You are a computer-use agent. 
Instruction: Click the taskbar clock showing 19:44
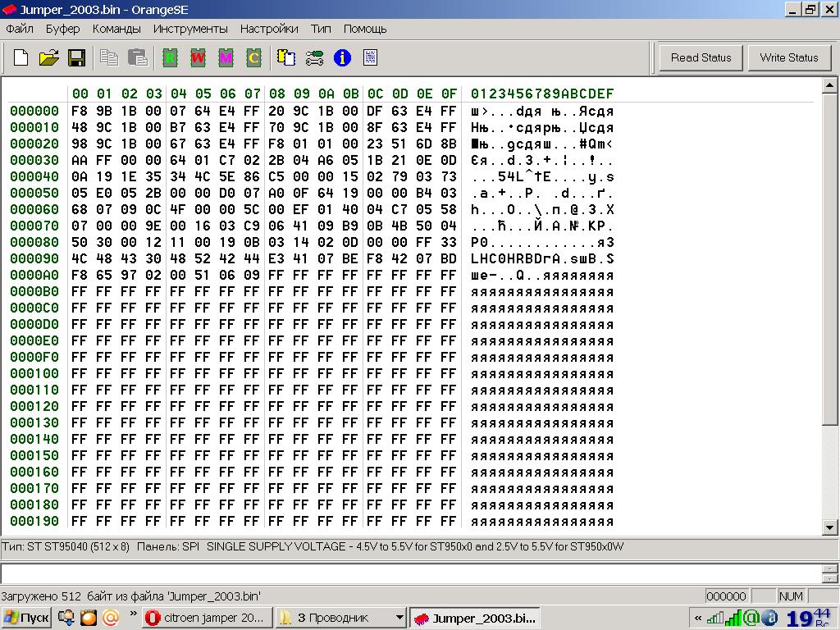(810, 619)
